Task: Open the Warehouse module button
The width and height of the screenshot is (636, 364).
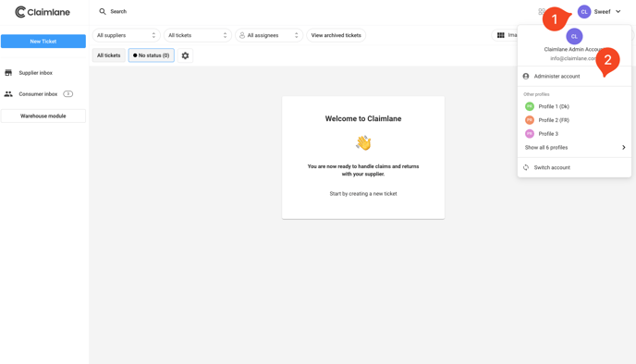Action: (43, 115)
